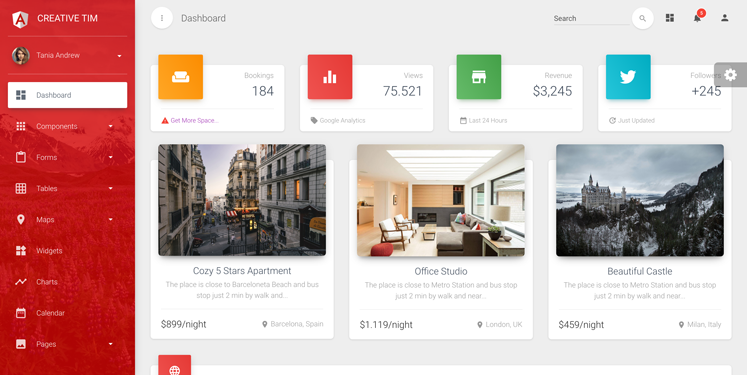Expand the Tania Andrew user menu arrow
Image resolution: width=747 pixels, height=375 pixels.
pyautogui.click(x=119, y=56)
